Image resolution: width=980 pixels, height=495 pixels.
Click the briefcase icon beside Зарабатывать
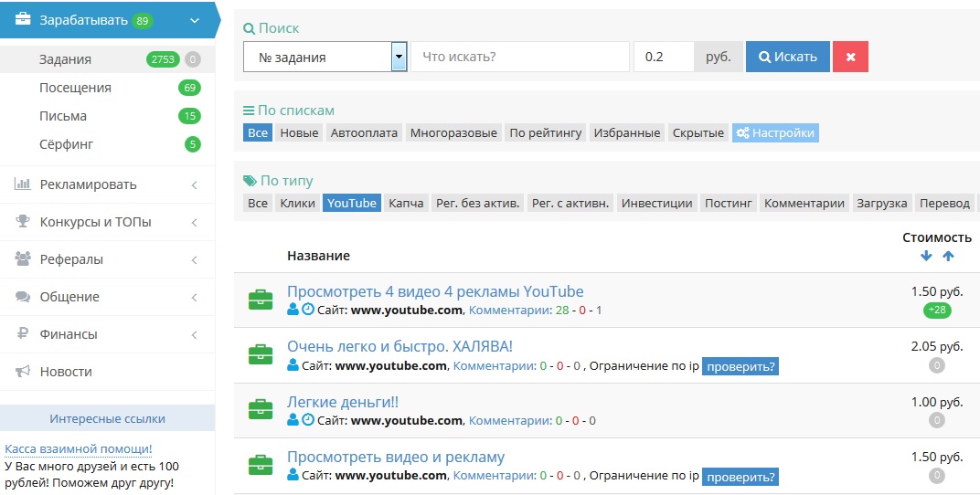tap(23, 20)
